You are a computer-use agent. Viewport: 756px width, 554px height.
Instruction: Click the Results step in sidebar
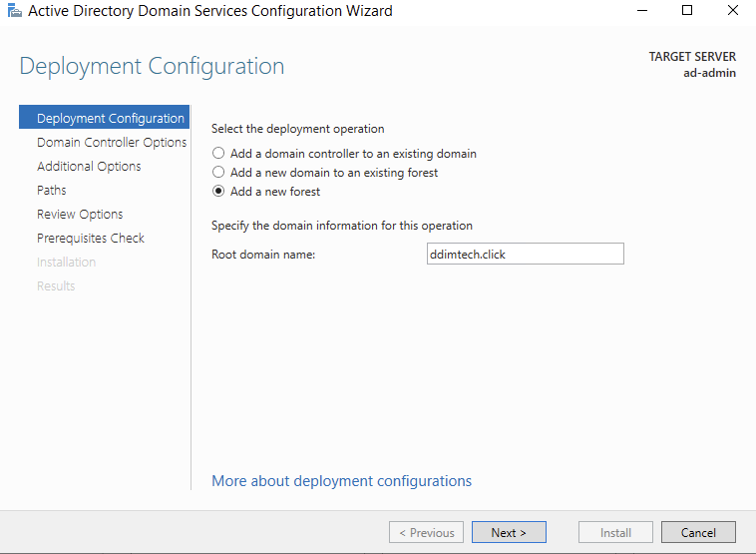56,285
